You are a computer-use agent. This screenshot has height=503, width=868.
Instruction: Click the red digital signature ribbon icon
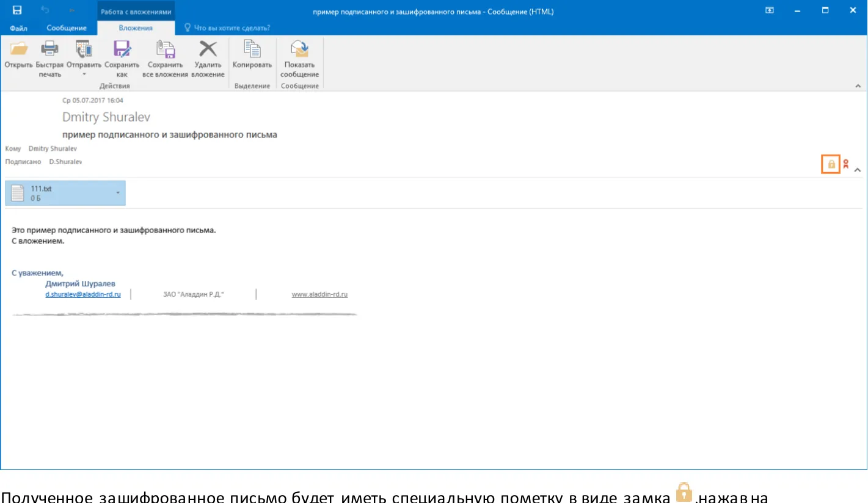click(x=846, y=164)
